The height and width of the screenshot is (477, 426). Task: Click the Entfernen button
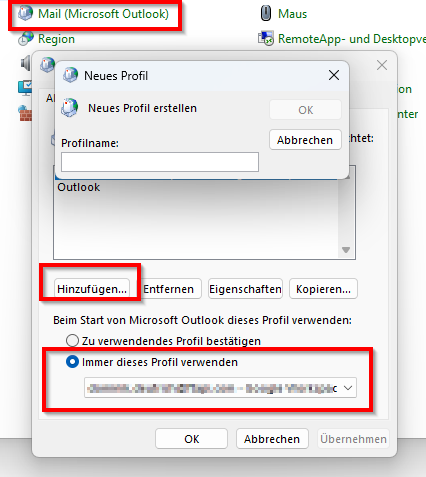(x=169, y=289)
